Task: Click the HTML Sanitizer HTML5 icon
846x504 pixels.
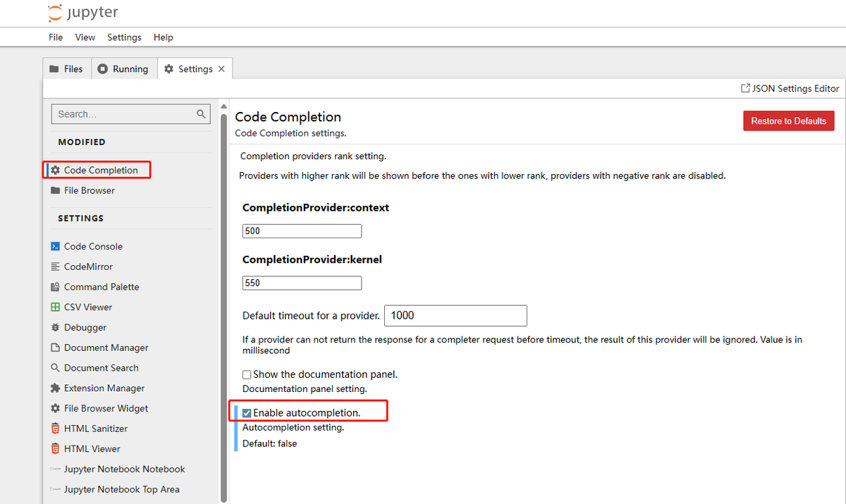Action: coord(55,429)
